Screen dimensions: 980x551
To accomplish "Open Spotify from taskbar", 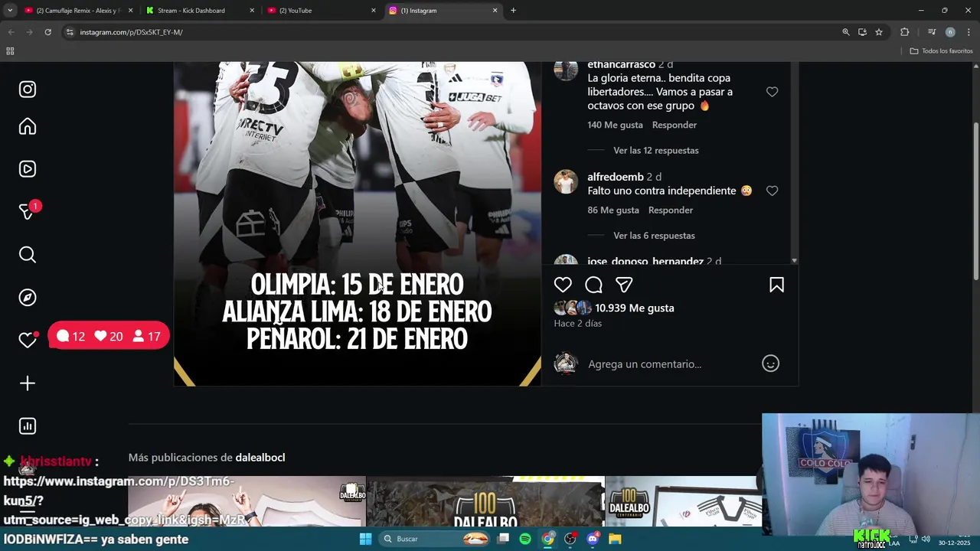I will (525, 539).
